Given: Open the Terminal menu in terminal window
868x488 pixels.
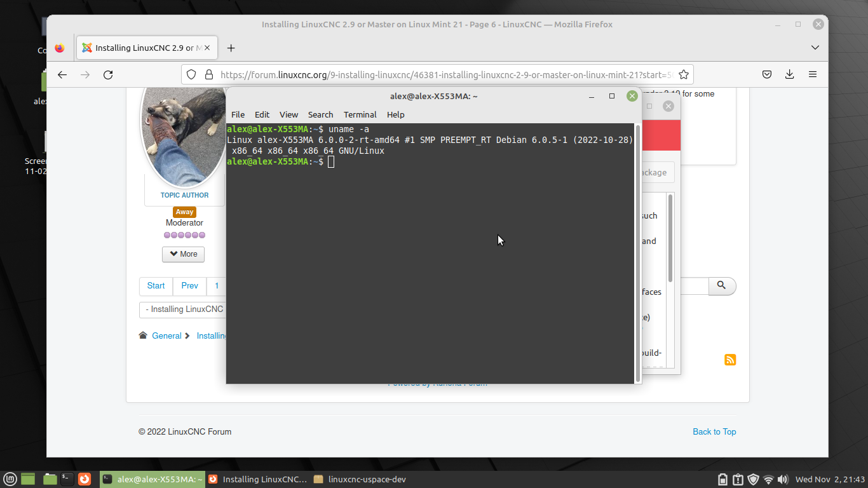Looking at the screenshot, I should (x=360, y=114).
